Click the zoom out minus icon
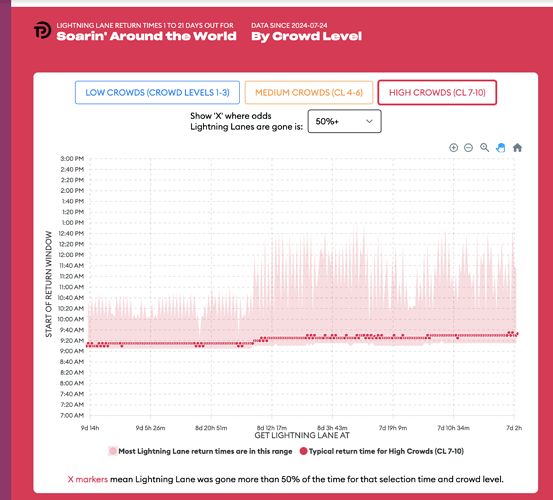Viewport: 553px width, 500px height. 468,148
